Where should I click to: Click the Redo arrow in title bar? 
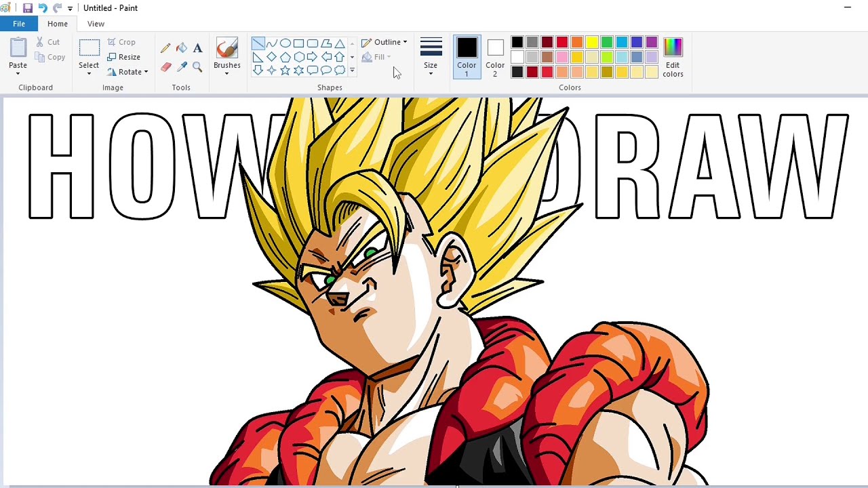57,8
